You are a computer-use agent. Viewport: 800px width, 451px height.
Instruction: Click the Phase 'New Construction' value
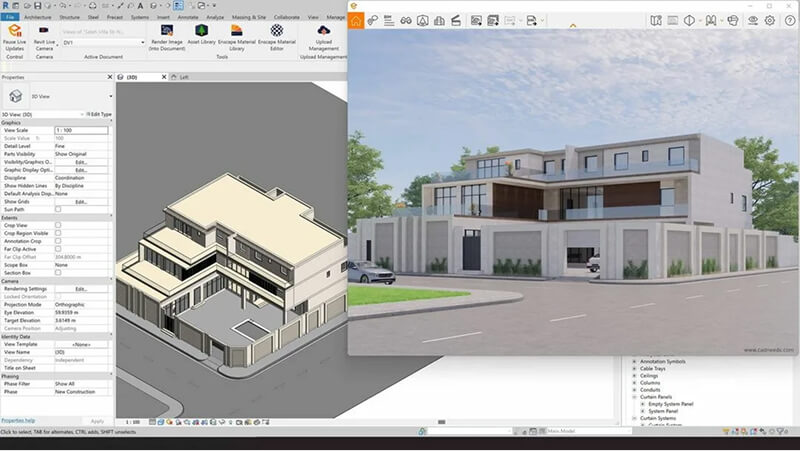click(81, 392)
